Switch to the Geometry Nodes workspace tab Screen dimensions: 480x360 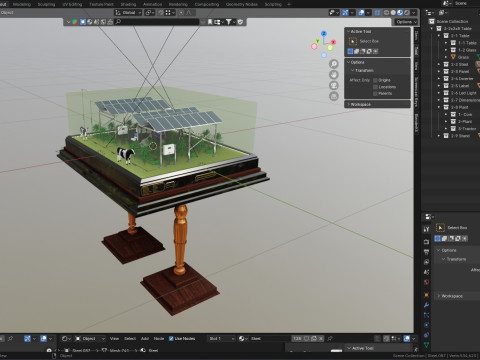(x=242, y=4)
